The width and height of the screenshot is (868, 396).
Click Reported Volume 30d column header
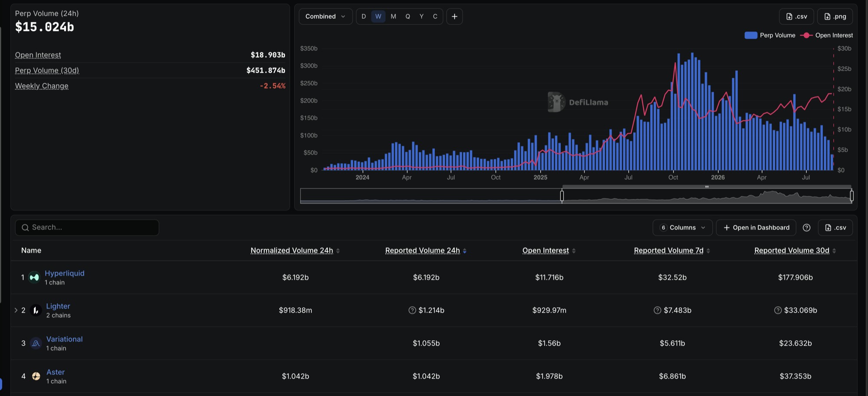tap(792, 251)
